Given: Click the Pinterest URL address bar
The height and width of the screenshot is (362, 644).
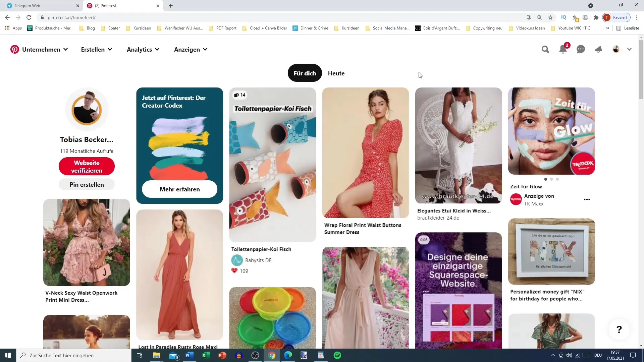Looking at the screenshot, I should pyautogui.click(x=71, y=18).
